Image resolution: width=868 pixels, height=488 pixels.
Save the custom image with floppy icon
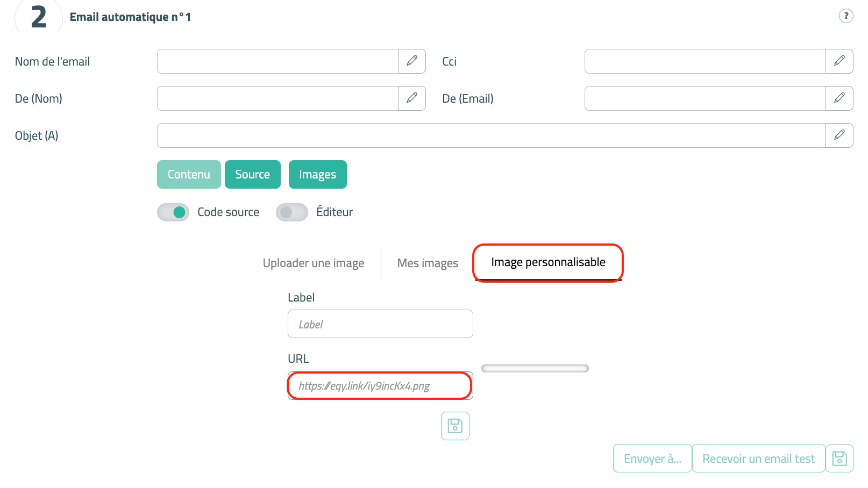tap(455, 426)
